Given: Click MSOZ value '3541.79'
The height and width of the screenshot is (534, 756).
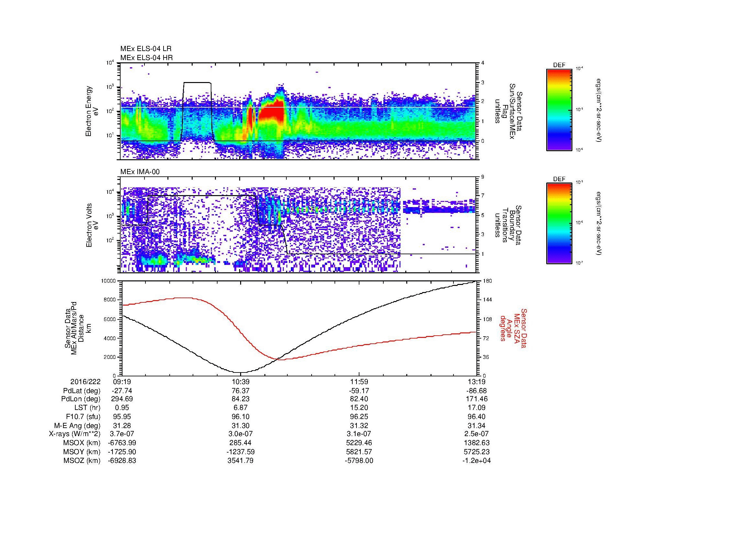Looking at the screenshot, I should pos(241,461).
